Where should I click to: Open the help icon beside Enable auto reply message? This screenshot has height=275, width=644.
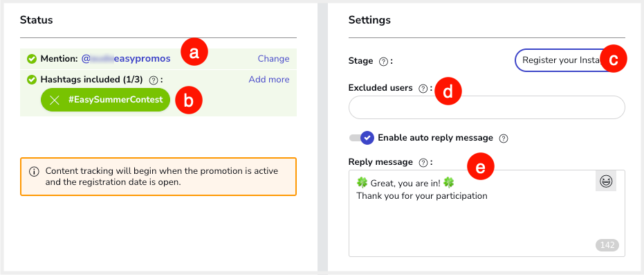pos(503,139)
